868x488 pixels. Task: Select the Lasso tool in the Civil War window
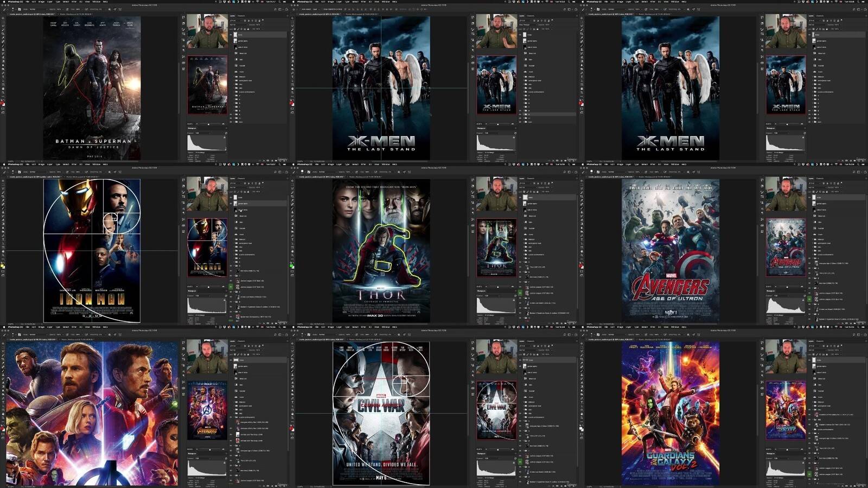pyautogui.click(x=292, y=352)
